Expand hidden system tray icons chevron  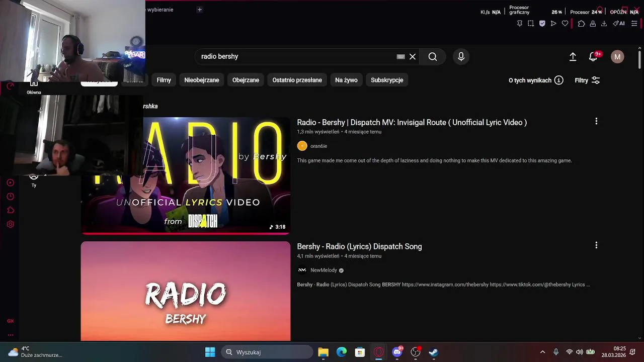542,352
